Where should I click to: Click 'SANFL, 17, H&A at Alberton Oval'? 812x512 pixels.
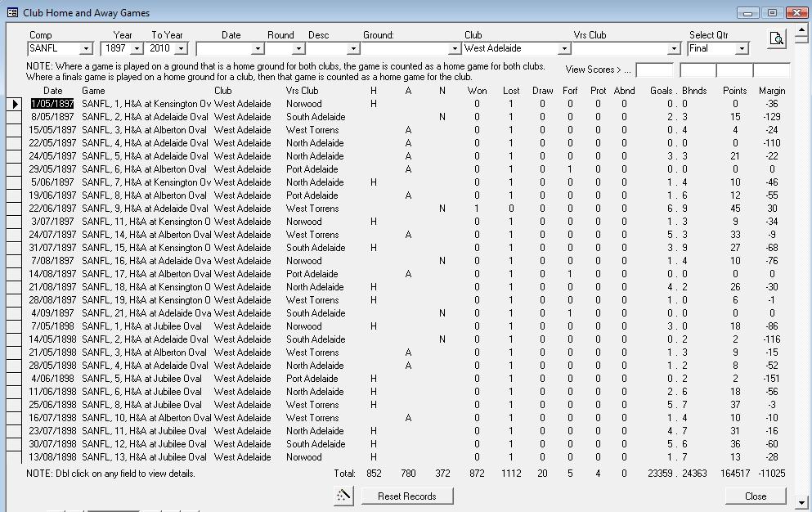tap(146, 274)
